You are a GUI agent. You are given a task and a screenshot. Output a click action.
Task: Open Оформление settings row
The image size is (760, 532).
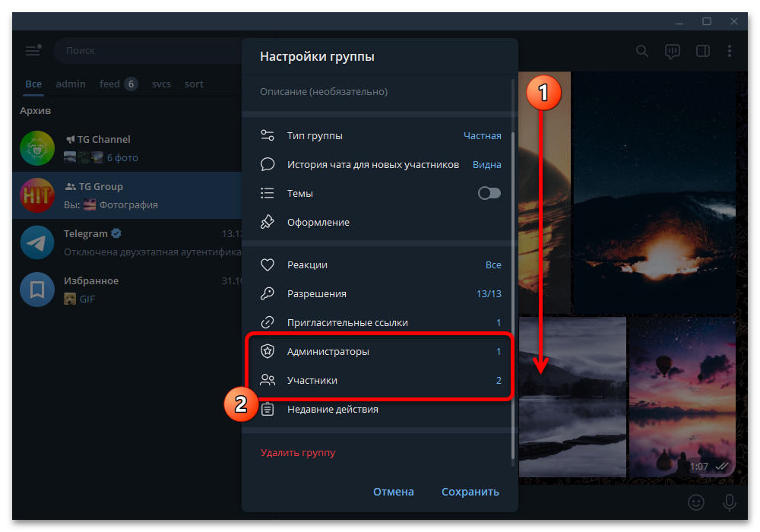pos(381,222)
